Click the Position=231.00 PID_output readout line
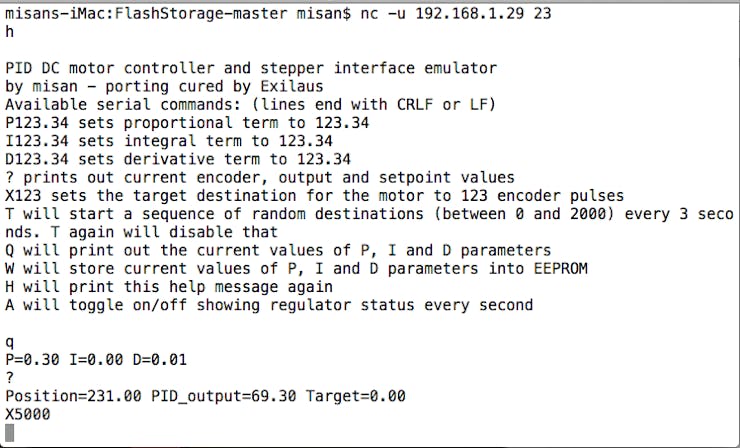This screenshot has height=448, width=740. (x=205, y=396)
